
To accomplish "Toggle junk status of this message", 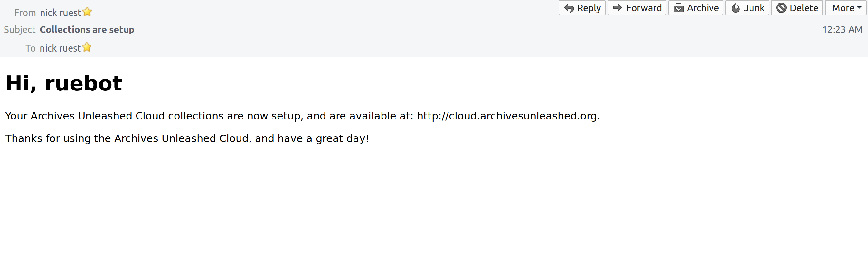I will pyautogui.click(x=747, y=7).
